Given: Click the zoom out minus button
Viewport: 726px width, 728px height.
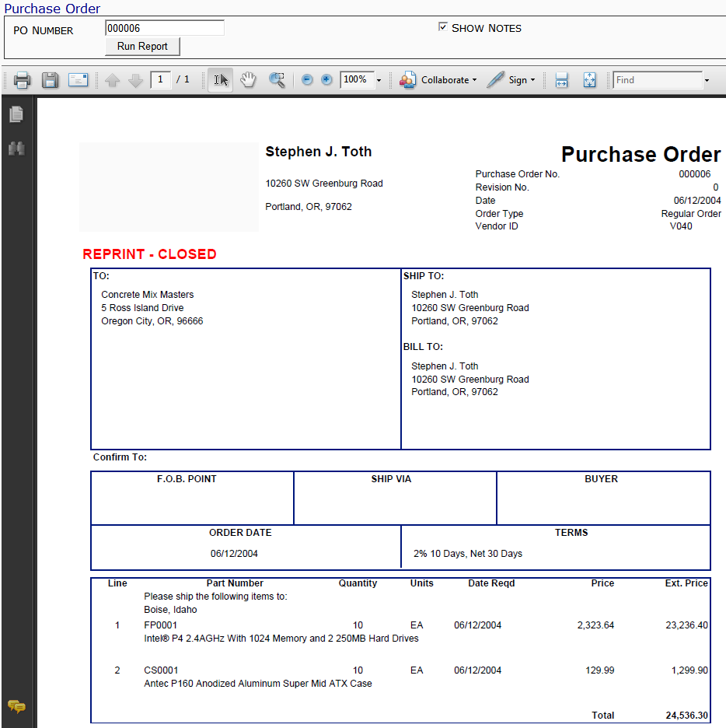Looking at the screenshot, I should pyautogui.click(x=306, y=80).
